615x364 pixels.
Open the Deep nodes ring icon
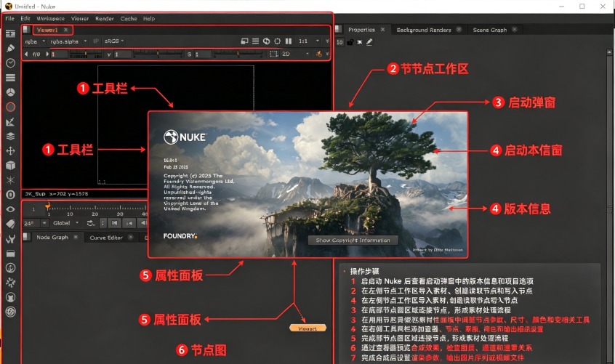[x=11, y=195]
